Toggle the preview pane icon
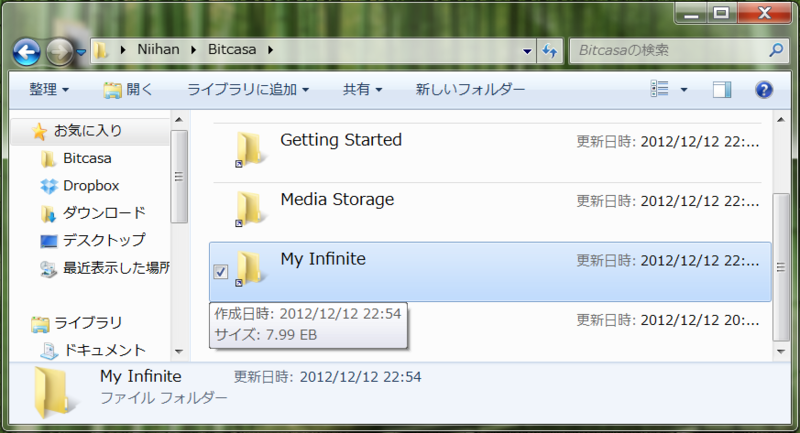The width and height of the screenshot is (800, 433). (x=722, y=90)
